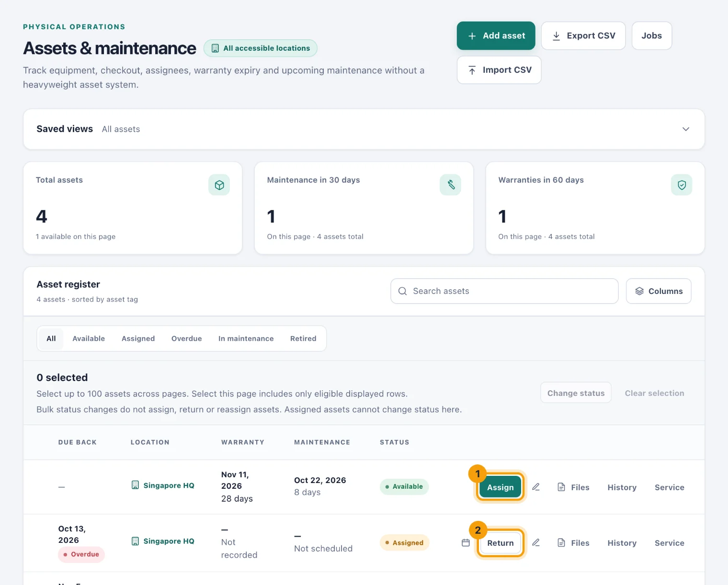View History for the Available asset
Screen dimensions: 728x585
pyautogui.click(x=622, y=487)
